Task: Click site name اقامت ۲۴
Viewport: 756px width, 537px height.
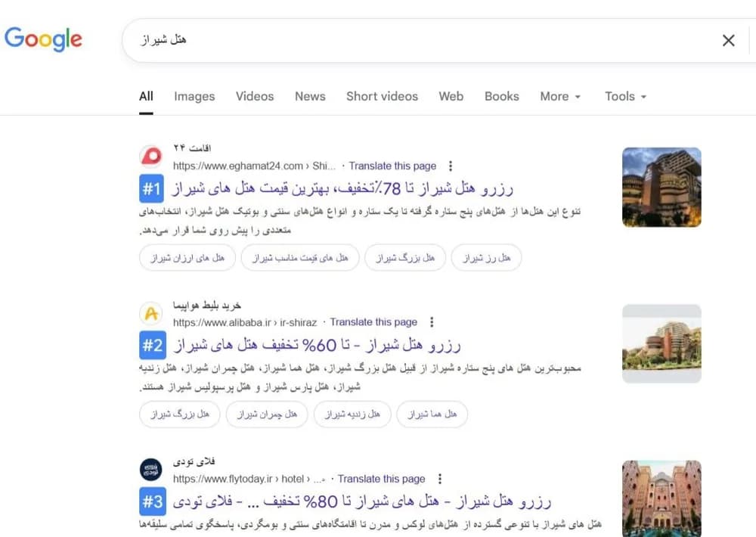Action: (x=192, y=147)
